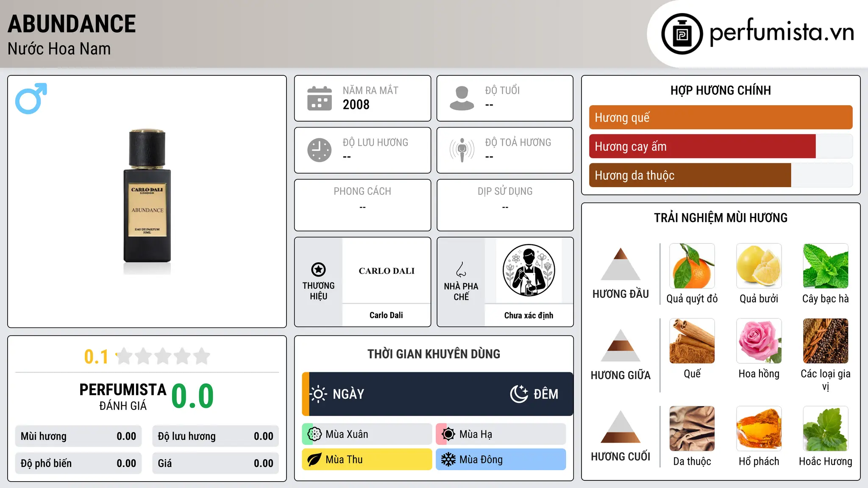Click the Độ phổ biến 0.00 score row
Viewport: 868px width, 488px height.
pos(78,463)
